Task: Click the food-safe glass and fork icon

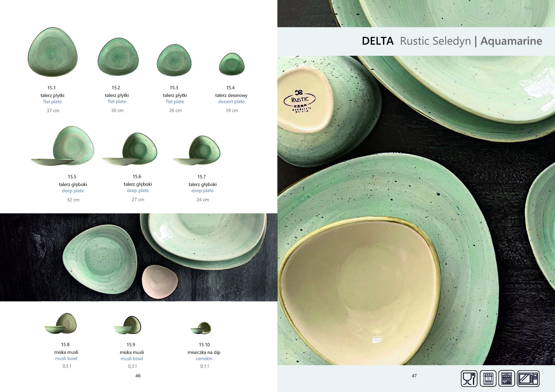Action: 469,379
